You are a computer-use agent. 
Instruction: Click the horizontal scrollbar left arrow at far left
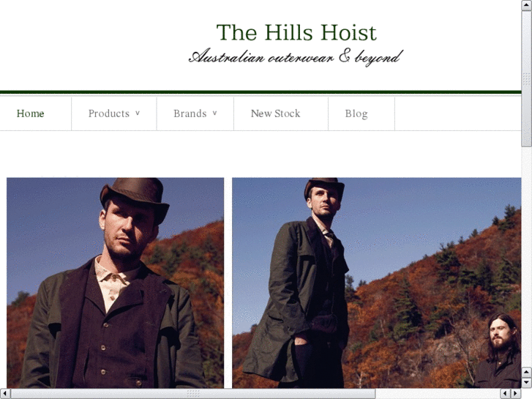(x=4, y=394)
